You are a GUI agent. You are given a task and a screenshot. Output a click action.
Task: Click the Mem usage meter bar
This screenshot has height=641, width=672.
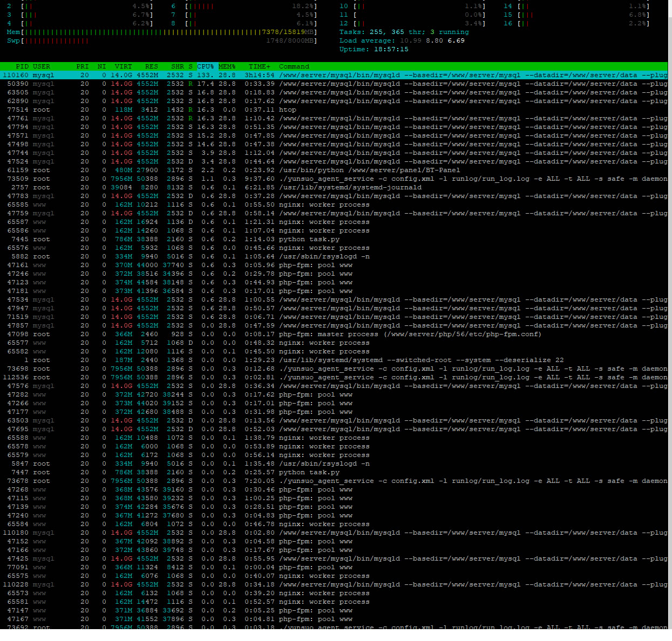162,32
